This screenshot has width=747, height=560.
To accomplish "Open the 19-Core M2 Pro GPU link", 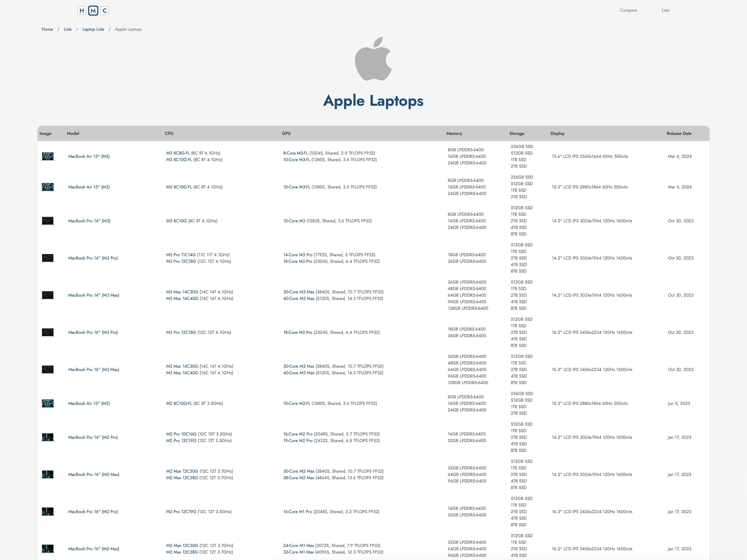I will coord(298,441).
